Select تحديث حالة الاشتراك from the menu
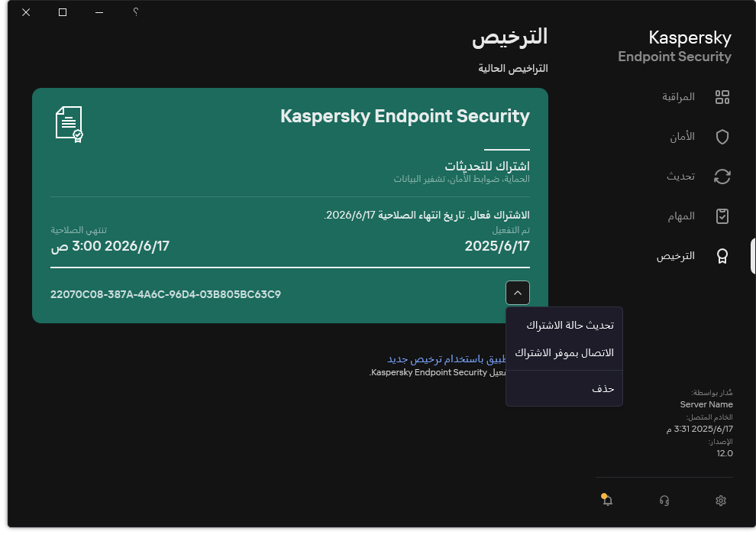 (570, 325)
